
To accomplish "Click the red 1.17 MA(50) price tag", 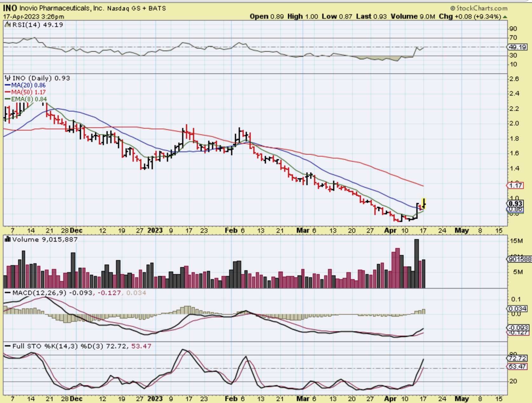I will click(515, 185).
